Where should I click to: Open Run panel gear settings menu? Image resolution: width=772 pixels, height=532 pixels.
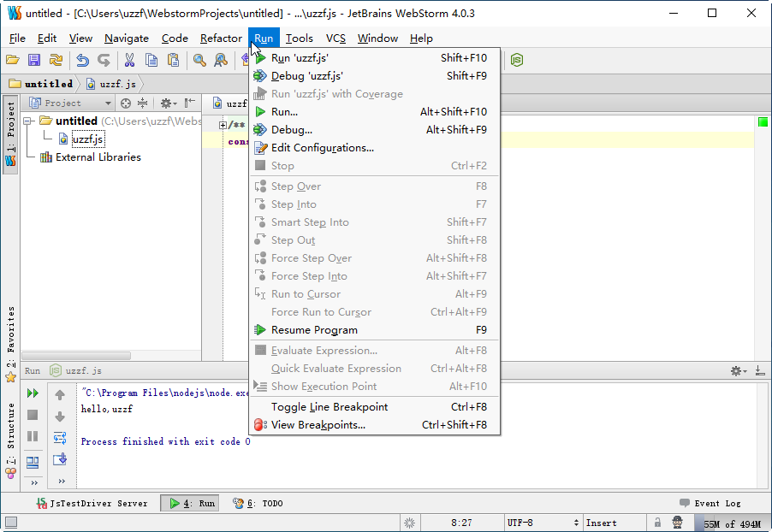pyautogui.click(x=738, y=370)
